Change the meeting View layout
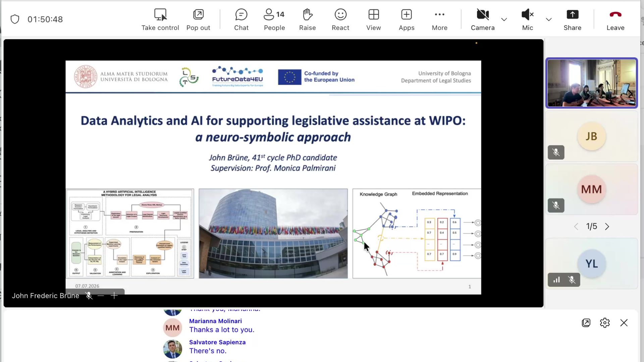The width and height of the screenshot is (644, 362). point(373,19)
